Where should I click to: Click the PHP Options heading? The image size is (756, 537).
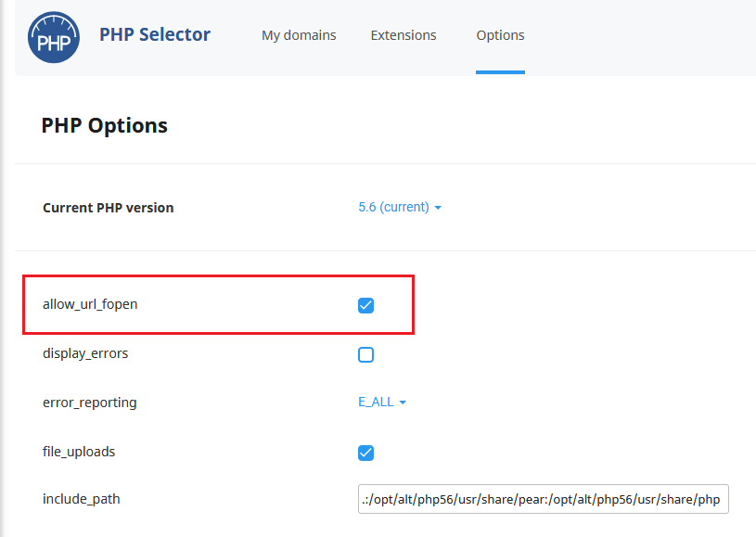coord(105,126)
